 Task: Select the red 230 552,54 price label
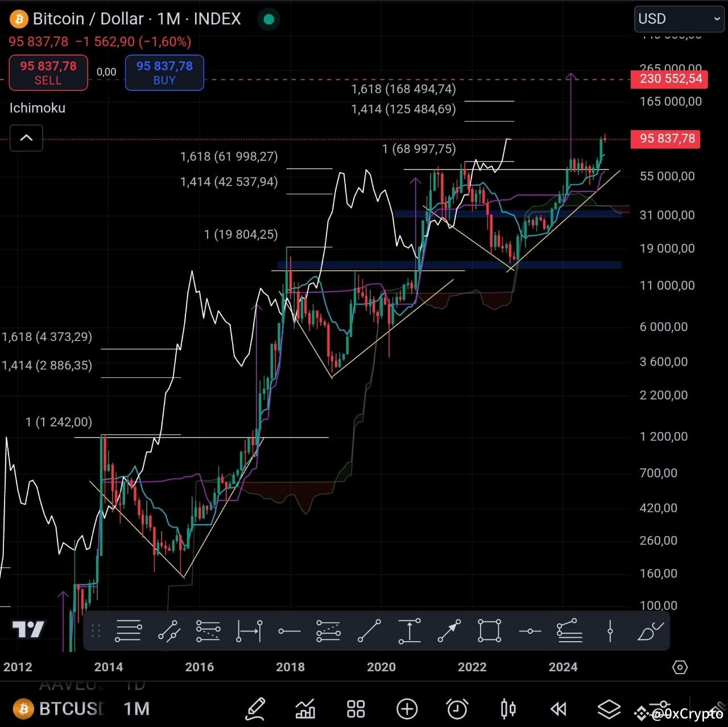pos(670,78)
